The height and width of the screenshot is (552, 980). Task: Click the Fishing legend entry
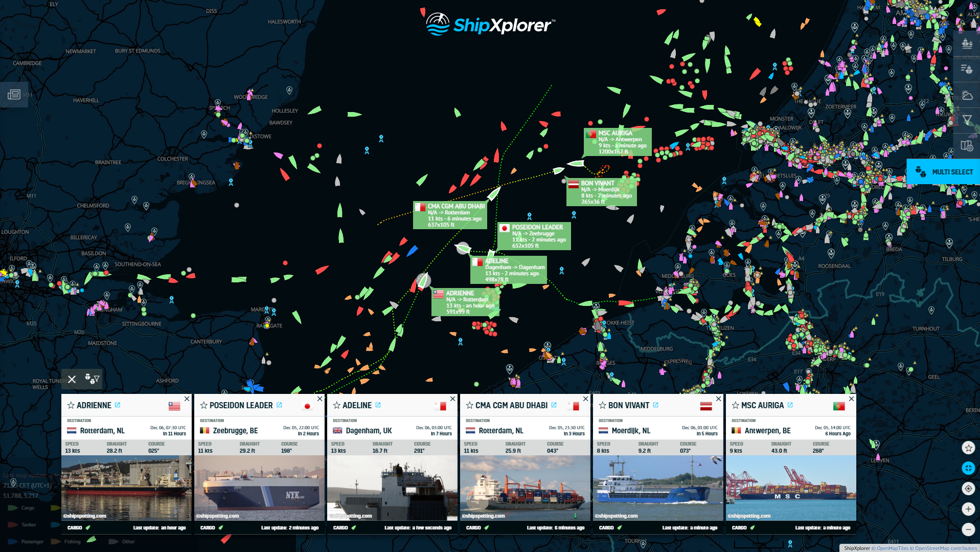click(x=66, y=541)
